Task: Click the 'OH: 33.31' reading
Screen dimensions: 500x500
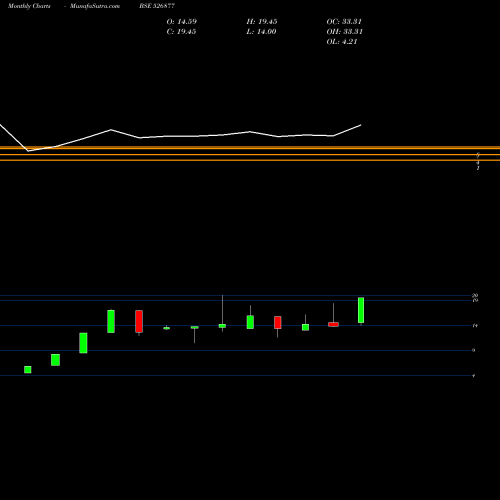Action: pos(344,32)
